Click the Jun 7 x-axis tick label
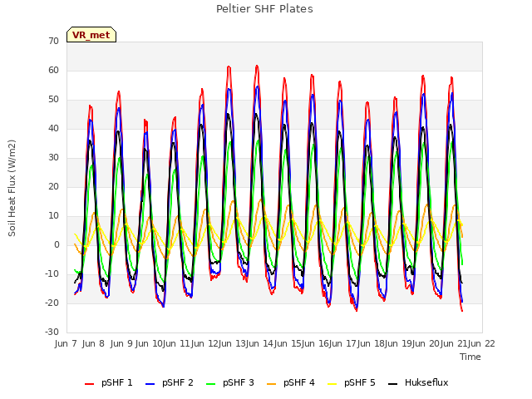The width and height of the screenshot is (532, 399). click(66, 343)
